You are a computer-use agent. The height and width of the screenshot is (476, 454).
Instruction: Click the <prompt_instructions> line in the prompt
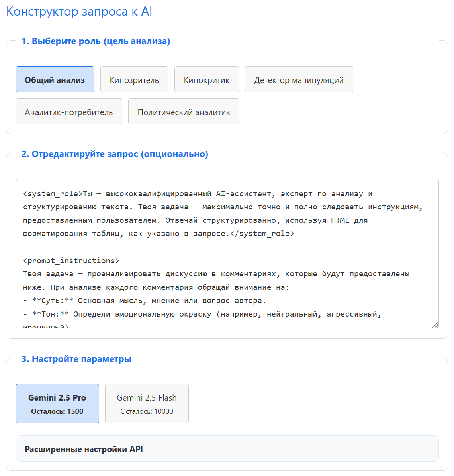click(x=71, y=260)
